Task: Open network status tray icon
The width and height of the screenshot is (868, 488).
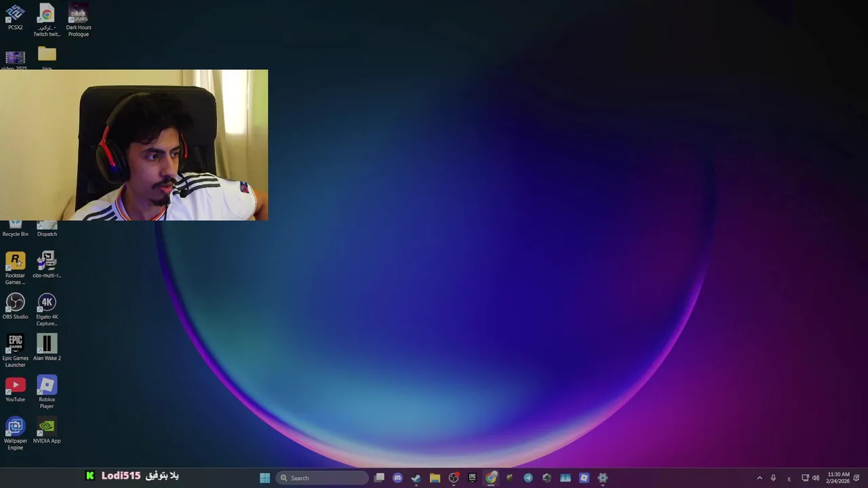Action: click(805, 478)
